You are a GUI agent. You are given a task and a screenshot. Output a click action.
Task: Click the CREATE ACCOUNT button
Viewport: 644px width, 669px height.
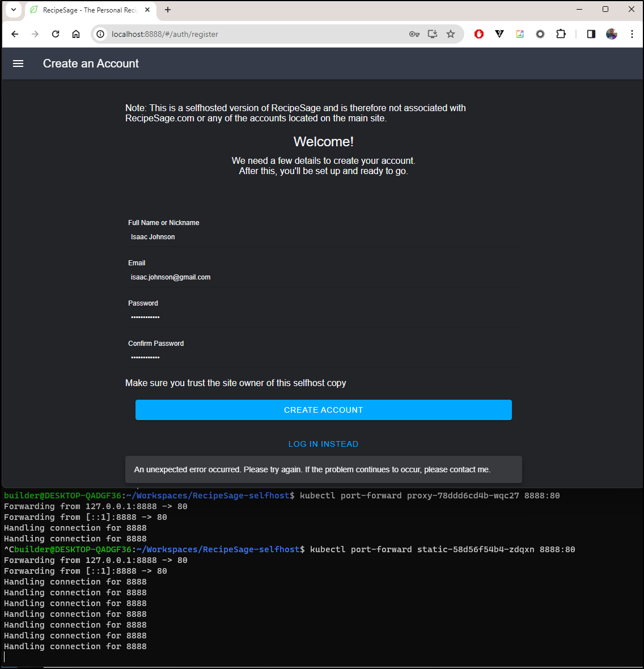coord(323,410)
